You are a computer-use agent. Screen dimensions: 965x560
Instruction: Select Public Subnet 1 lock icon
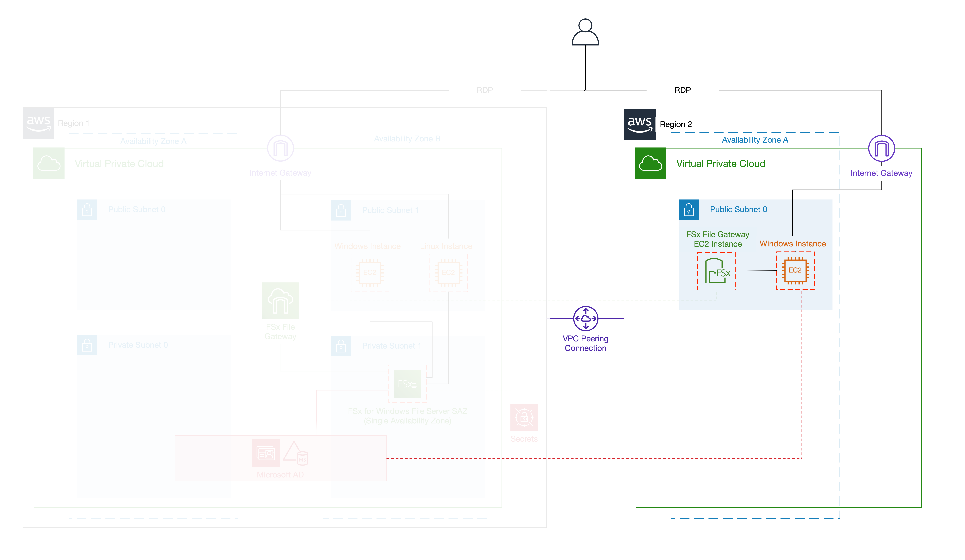click(341, 210)
